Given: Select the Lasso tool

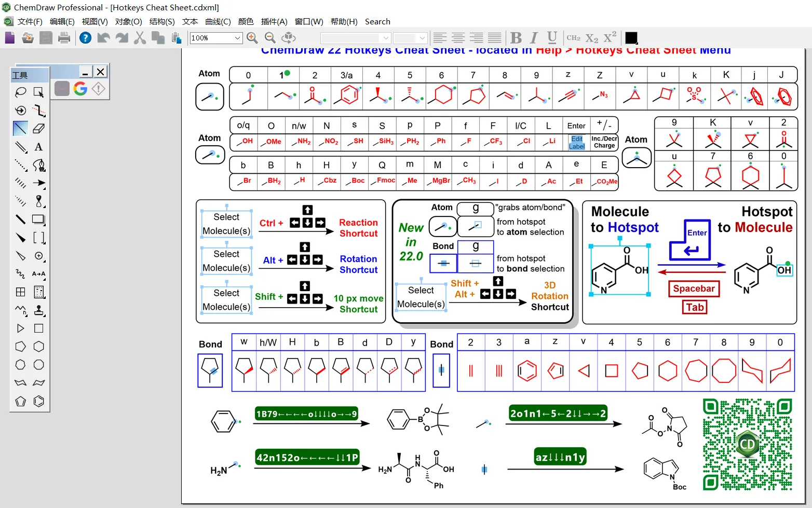Looking at the screenshot, I should tap(20, 92).
